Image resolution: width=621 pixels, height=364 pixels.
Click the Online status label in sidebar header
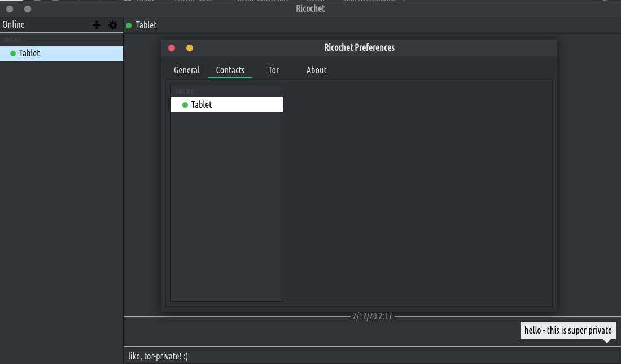(14, 25)
